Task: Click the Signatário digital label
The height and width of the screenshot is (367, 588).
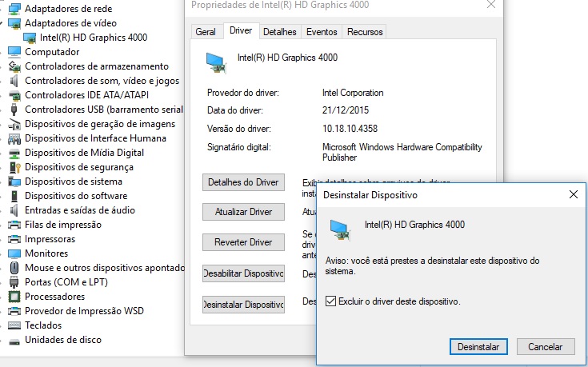Action: 239,147
